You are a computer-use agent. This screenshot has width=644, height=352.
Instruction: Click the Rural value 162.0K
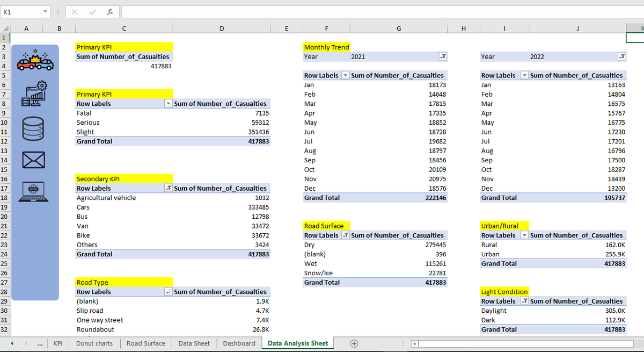[x=615, y=245]
